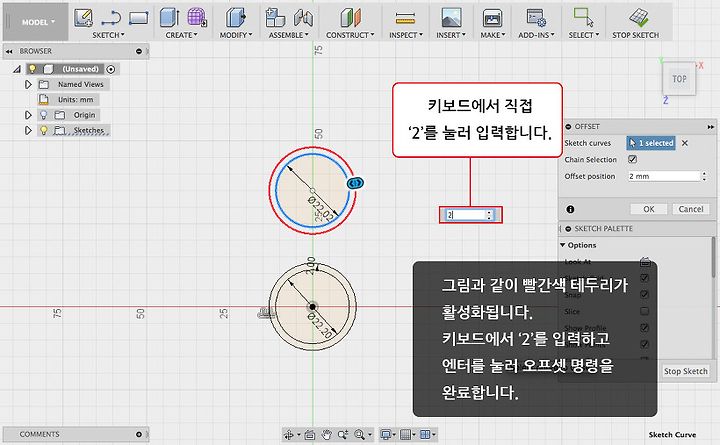
Task: Click the Select tool icon
Action: pyautogui.click(x=584, y=17)
